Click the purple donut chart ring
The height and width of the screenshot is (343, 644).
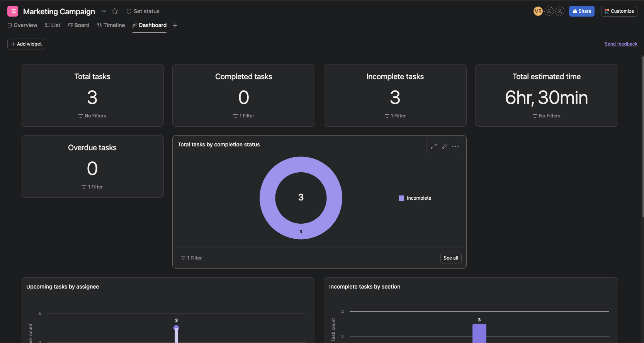coord(301,165)
